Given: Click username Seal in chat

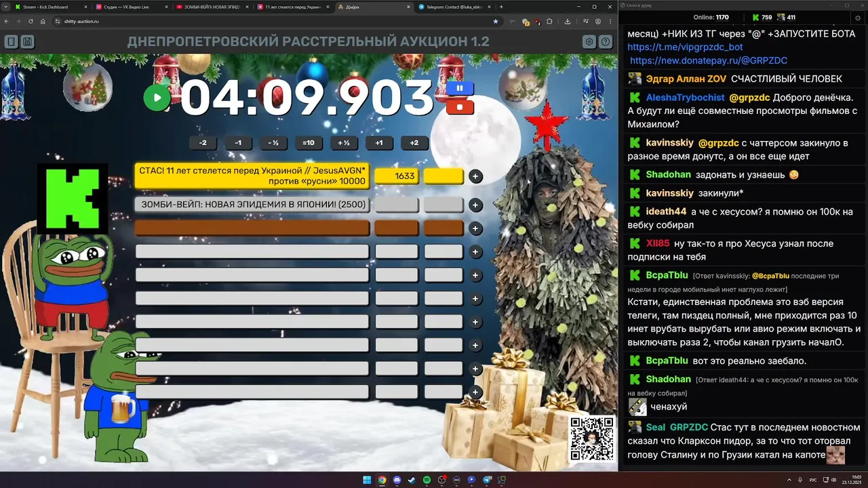Looking at the screenshot, I should (x=655, y=427).
